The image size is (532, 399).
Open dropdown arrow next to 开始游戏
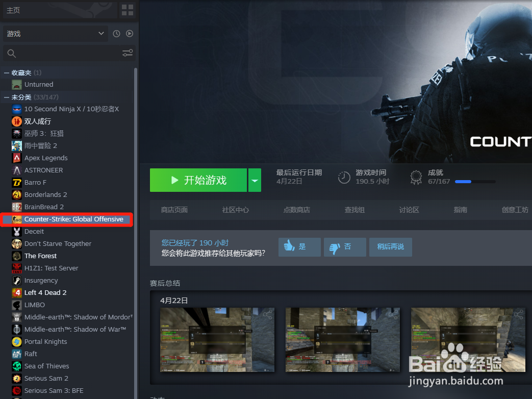pyautogui.click(x=255, y=180)
